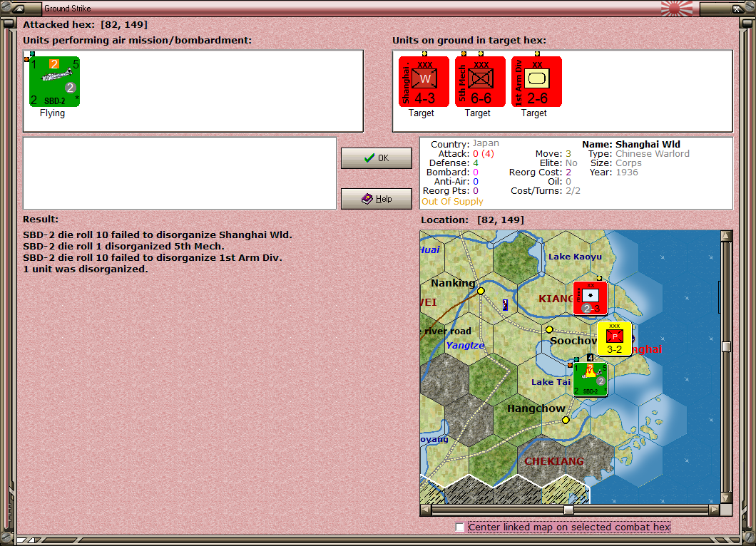Select the 1st Arm Div 2-6 target unit
Image resolution: width=756 pixels, height=546 pixels.
[x=536, y=81]
